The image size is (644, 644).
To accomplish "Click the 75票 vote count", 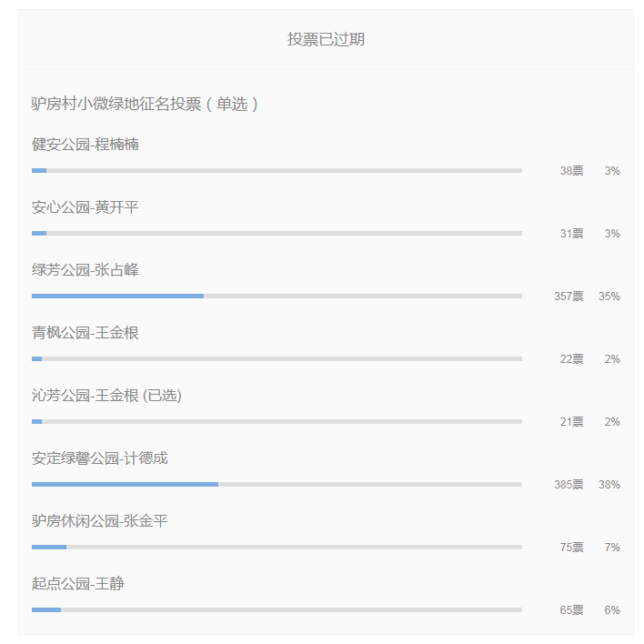I will (x=571, y=547).
